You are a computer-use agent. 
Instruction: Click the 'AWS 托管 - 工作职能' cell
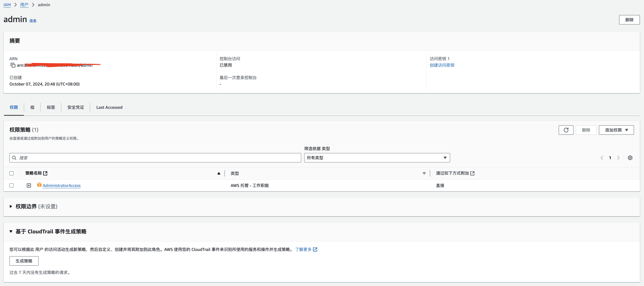(x=250, y=185)
